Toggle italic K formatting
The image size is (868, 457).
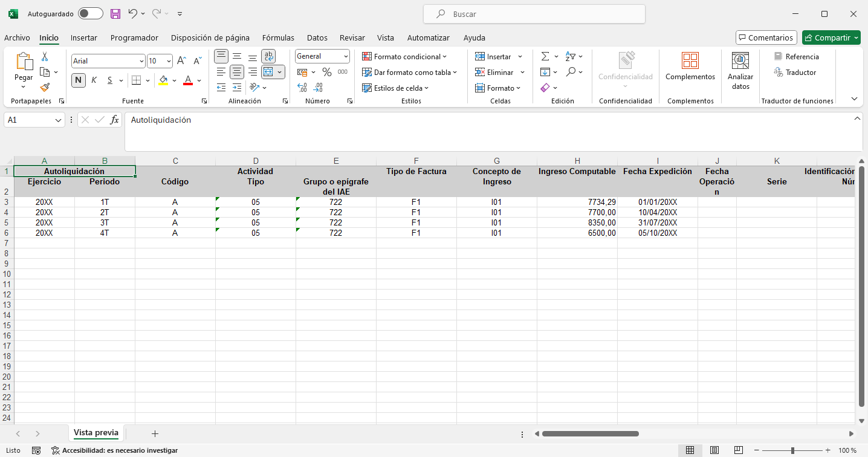tap(94, 80)
